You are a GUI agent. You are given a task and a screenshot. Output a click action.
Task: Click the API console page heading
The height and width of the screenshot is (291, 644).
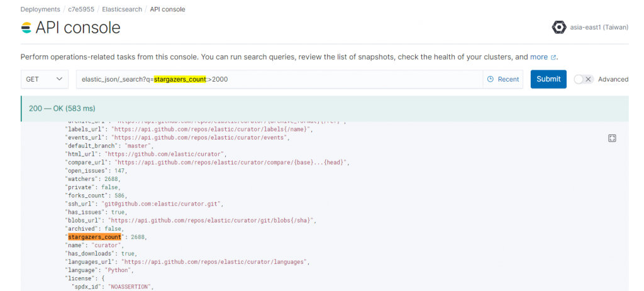(x=77, y=28)
